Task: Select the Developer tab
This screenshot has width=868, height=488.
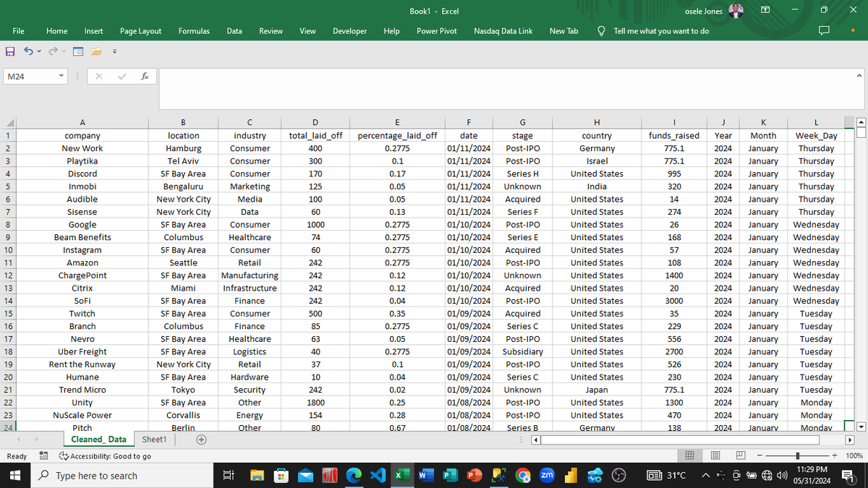Action: pyautogui.click(x=349, y=31)
